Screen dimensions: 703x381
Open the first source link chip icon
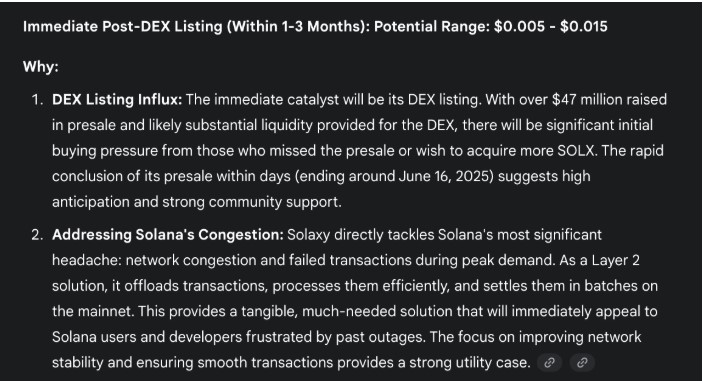pyautogui.click(x=549, y=363)
